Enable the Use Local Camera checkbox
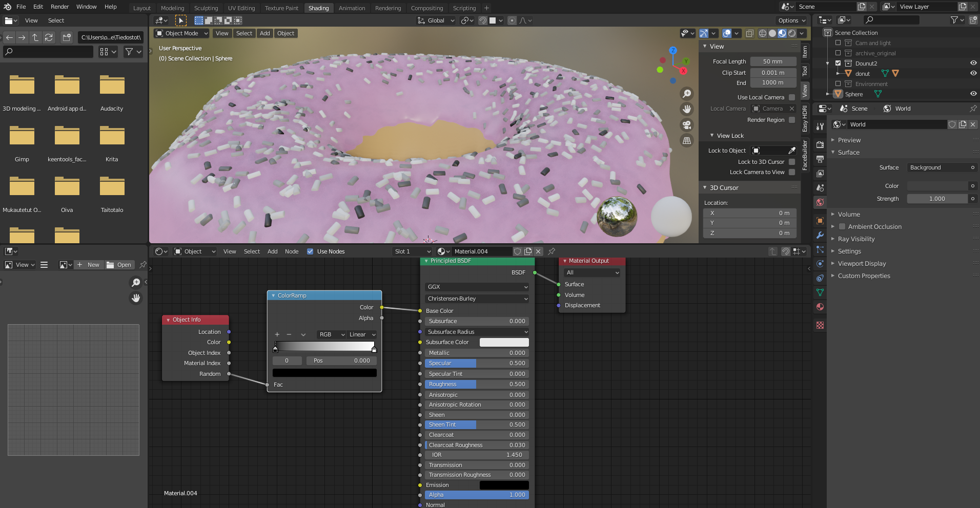The width and height of the screenshot is (980, 508). pyautogui.click(x=792, y=97)
